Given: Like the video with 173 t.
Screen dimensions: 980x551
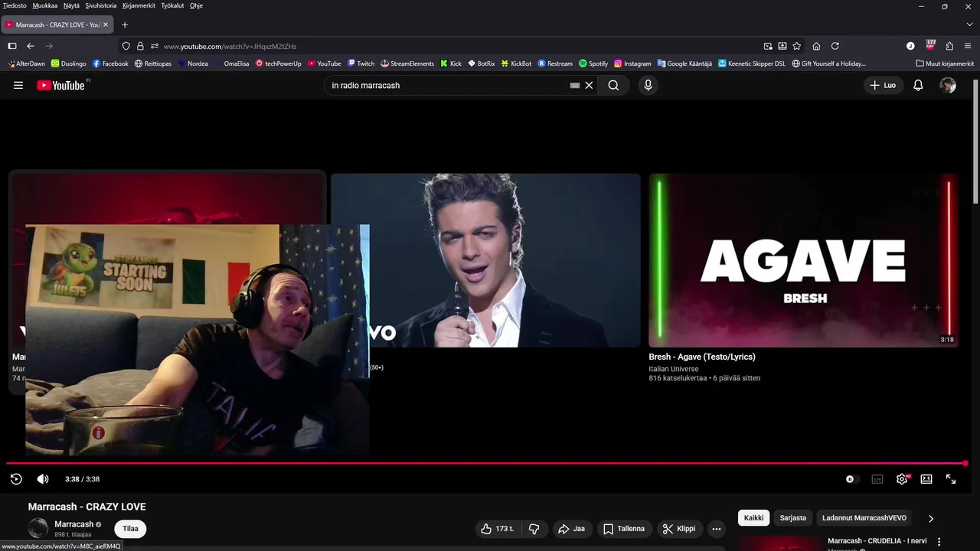Looking at the screenshot, I should [x=498, y=529].
